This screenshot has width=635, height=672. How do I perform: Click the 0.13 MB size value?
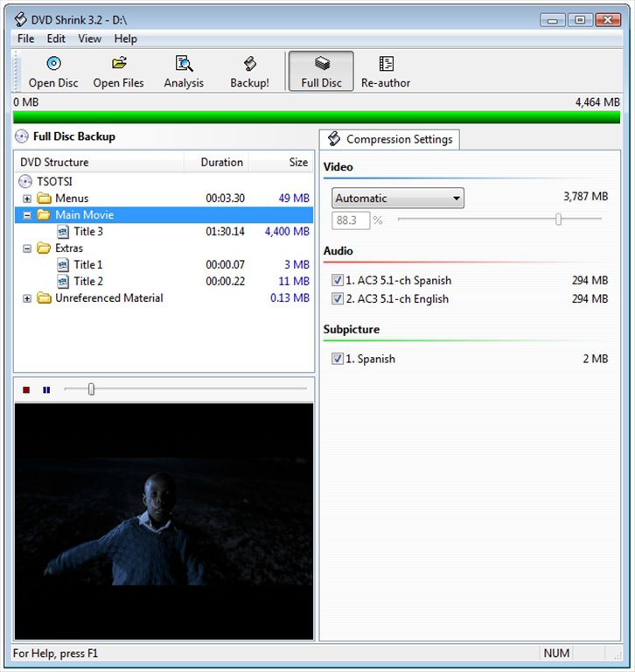[x=290, y=297]
